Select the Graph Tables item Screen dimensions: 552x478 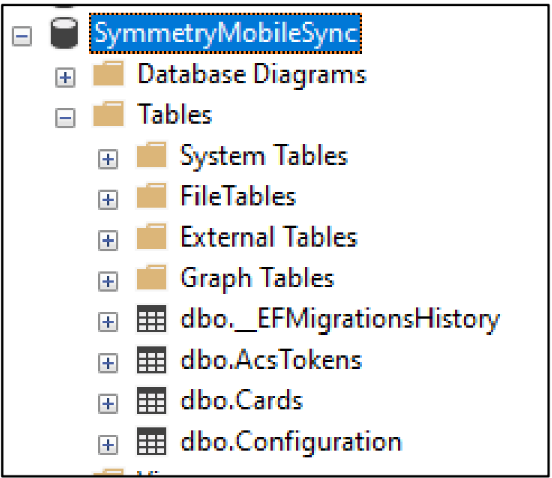click(257, 278)
